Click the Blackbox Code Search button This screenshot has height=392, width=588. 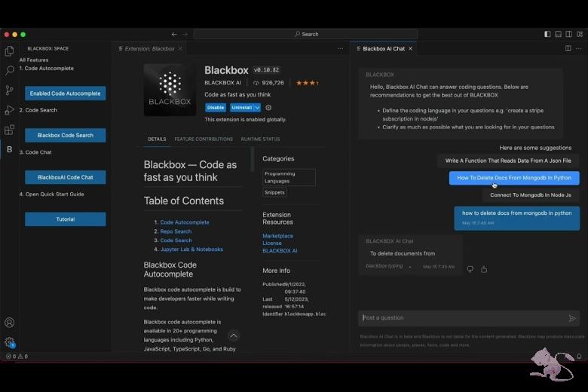tap(66, 136)
